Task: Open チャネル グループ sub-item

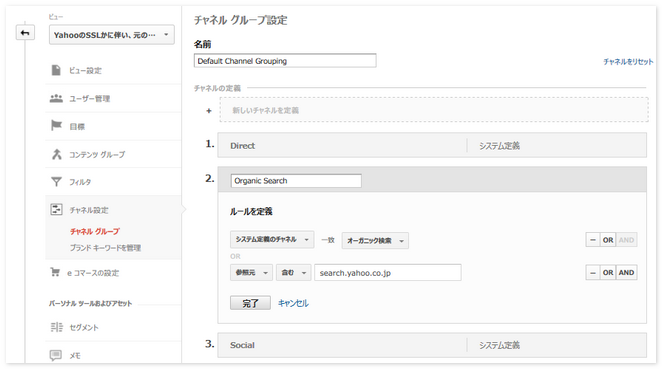Action: tap(95, 231)
